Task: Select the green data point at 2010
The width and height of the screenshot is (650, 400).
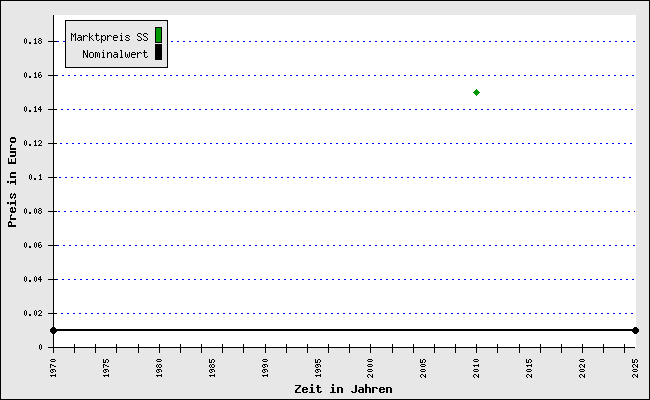Action: click(476, 92)
